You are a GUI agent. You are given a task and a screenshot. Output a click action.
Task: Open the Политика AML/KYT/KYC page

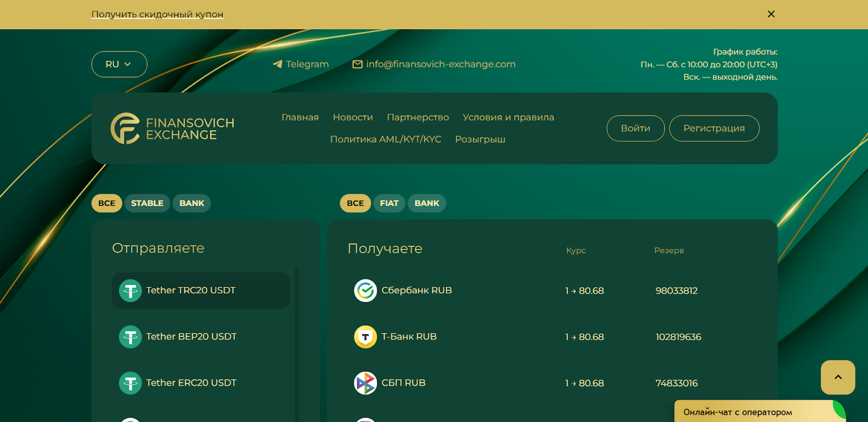click(x=386, y=139)
